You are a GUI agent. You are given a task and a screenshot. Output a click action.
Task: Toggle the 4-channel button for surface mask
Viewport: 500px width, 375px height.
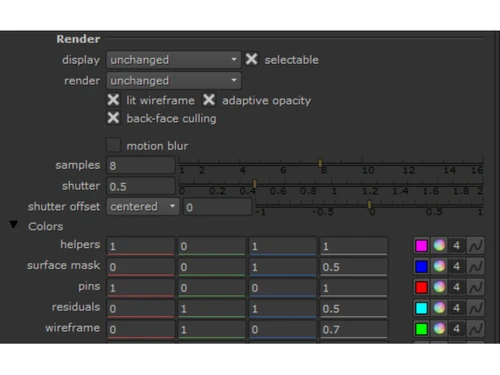point(457,266)
